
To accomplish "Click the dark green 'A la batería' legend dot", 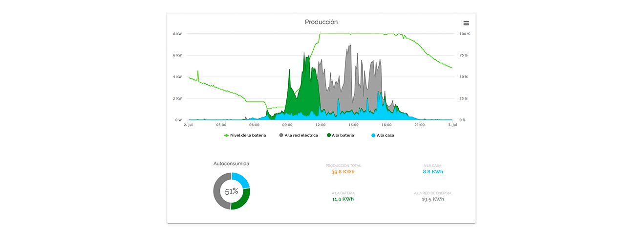I will 329,135.
